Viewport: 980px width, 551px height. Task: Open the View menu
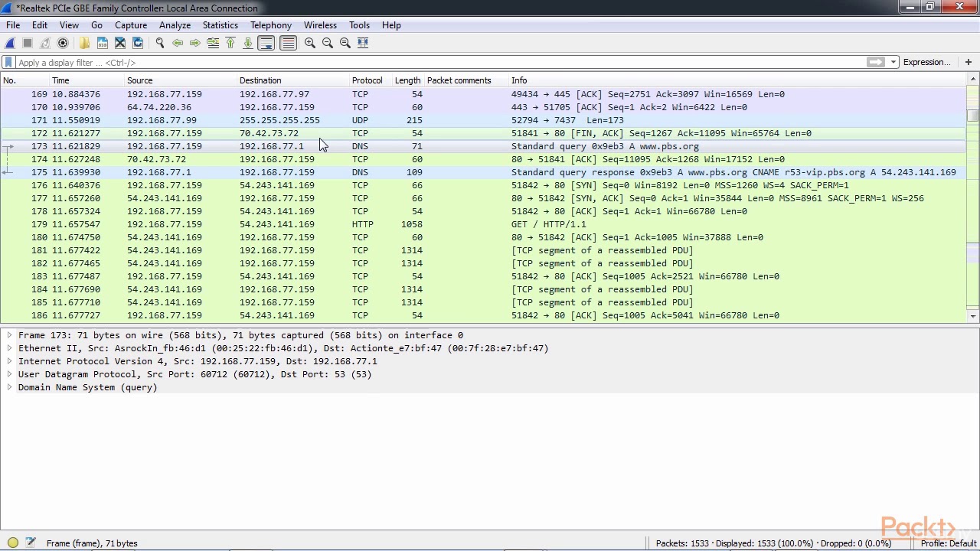click(x=69, y=25)
